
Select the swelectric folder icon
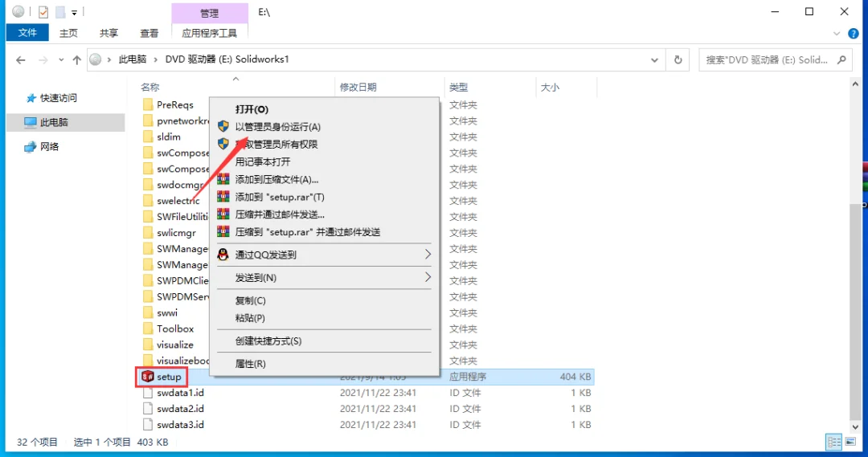point(148,201)
